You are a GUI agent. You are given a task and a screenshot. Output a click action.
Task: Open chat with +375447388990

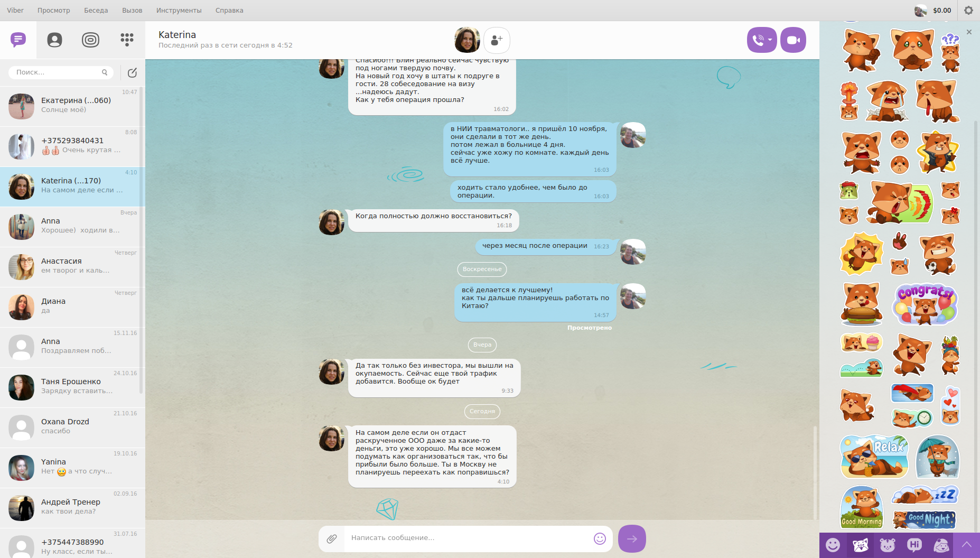72,543
